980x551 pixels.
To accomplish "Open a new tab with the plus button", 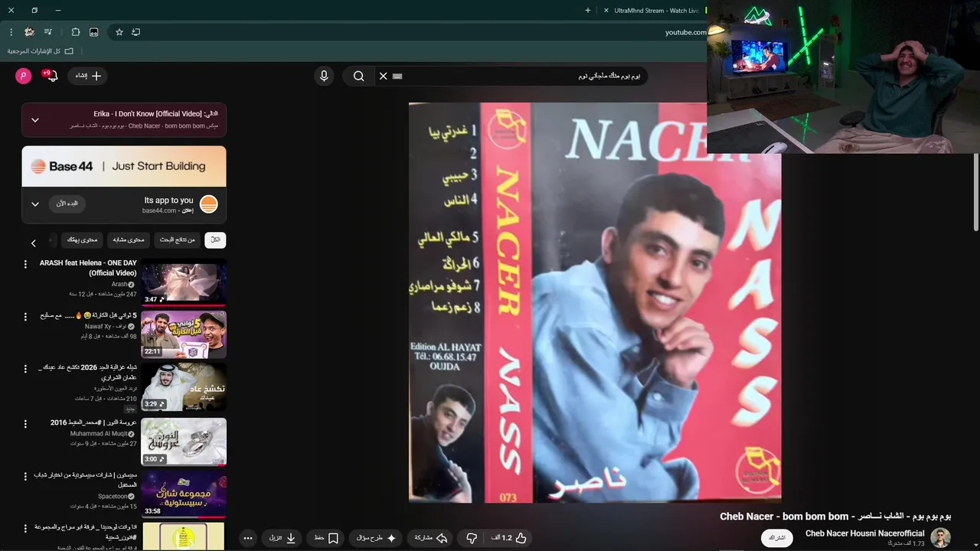I will pos(588,11).
